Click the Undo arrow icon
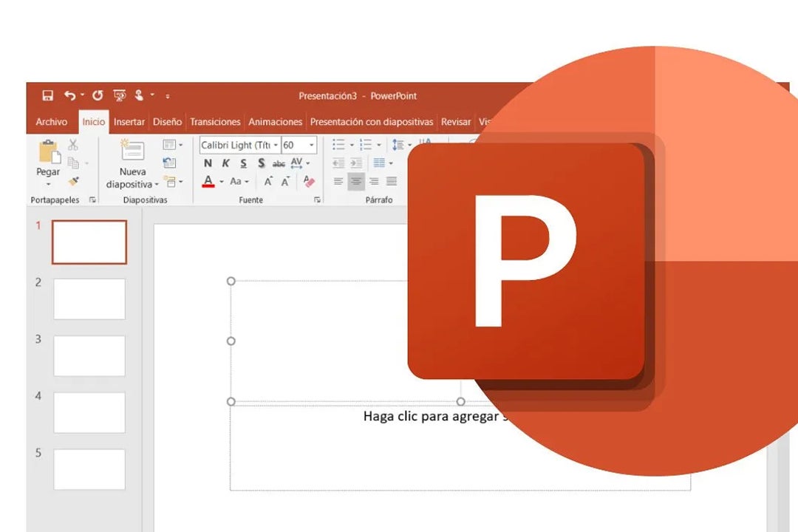Image resolution: width=798 pixels, height=532 pixels. tap(69, 96)
